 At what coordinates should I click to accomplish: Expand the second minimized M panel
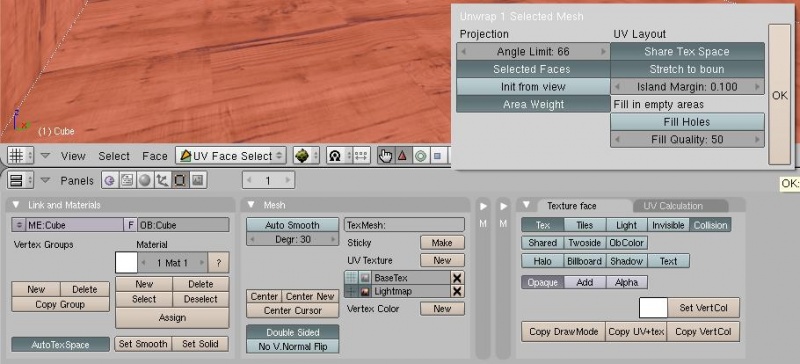pyautogui.click(x=504, y=206)
